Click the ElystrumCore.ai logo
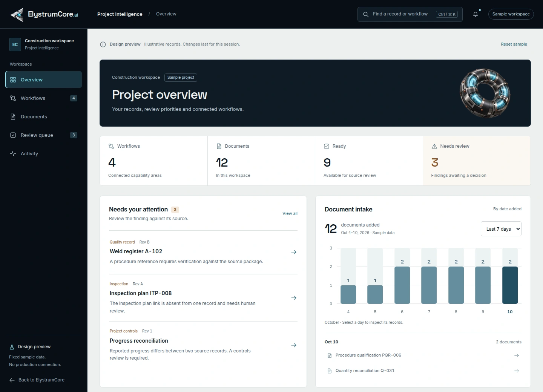Image resolution: width=543 pixels, height=392 pixels. coord(44,14)
